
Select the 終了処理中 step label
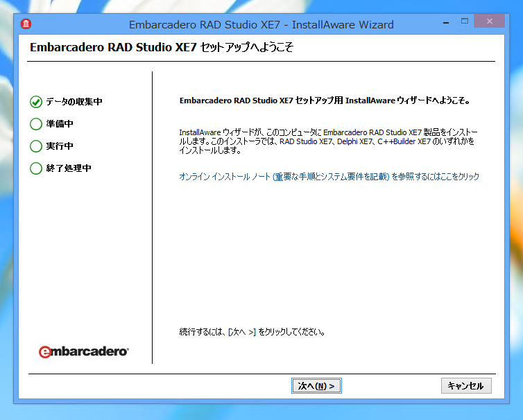69,168
